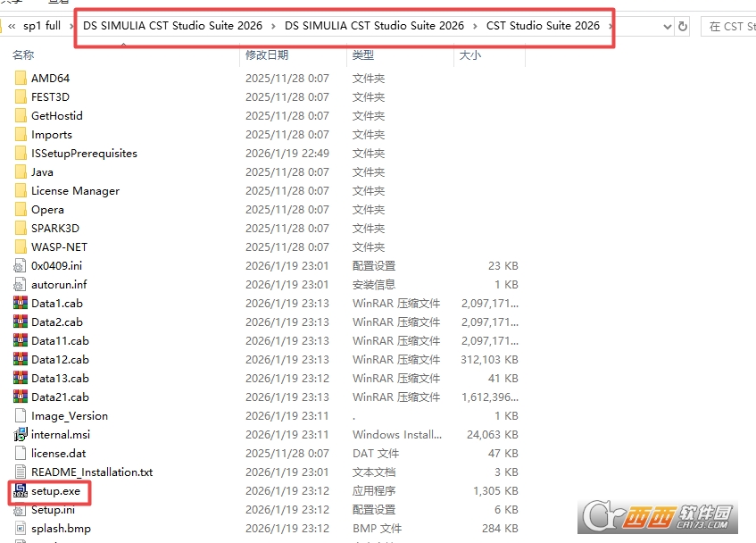Select the setup.exe installer icon
The height and width of the screenshot is (543, 756).
point(21,490)
